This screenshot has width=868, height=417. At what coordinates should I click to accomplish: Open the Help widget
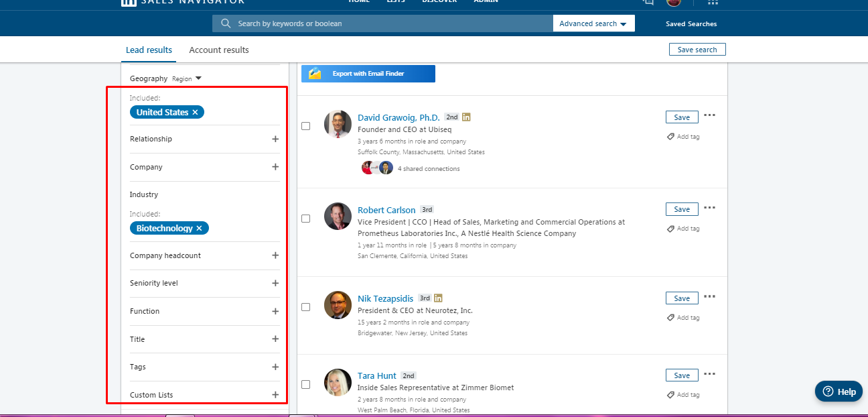[839, 391]
